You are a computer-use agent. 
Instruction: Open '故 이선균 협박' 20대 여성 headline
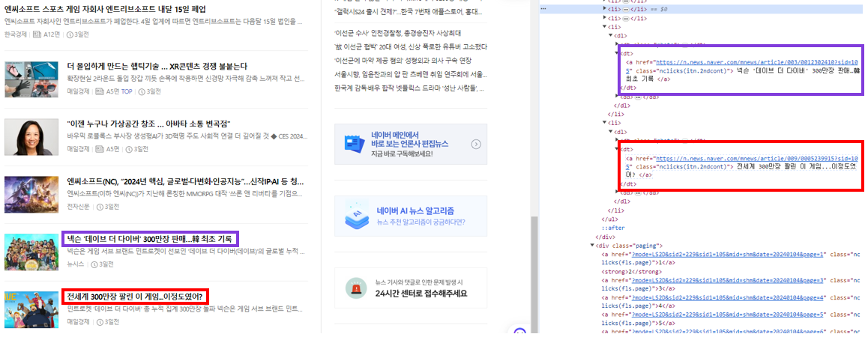click(x=411, y=47)
